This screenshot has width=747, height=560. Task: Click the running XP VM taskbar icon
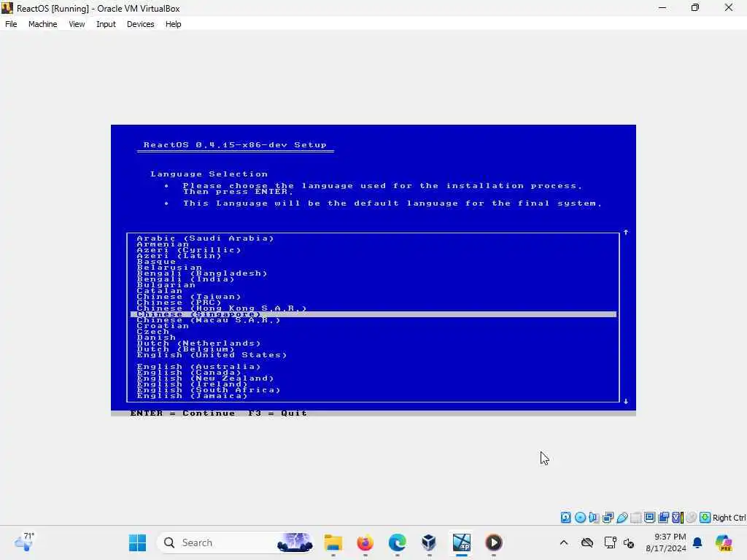tap(461, 542)
